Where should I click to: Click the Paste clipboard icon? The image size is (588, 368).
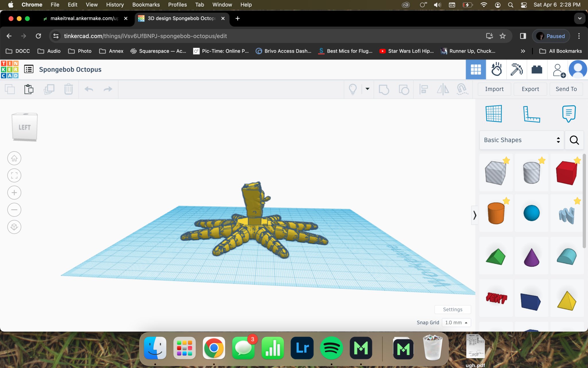coord(29,89)
